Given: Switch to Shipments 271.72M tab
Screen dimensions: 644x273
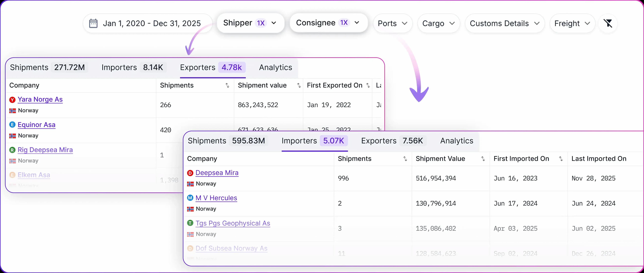Looking at the screenshot, I should (x=49, y=67).
